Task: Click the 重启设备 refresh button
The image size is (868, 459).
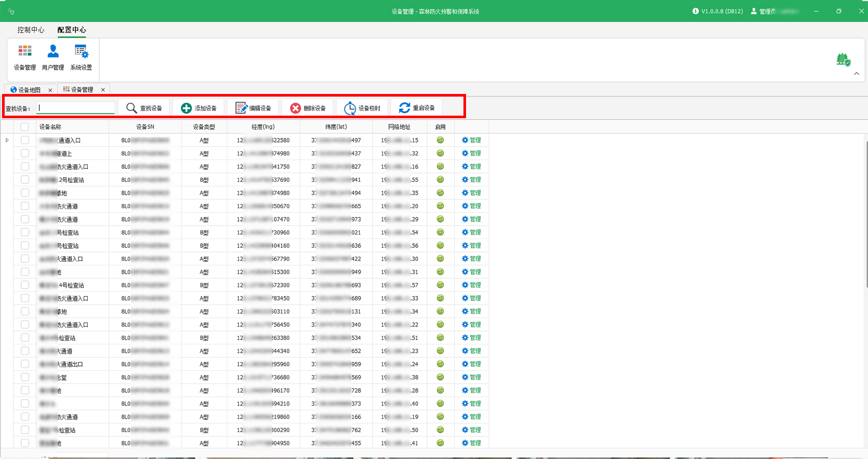Action: pos(417,108)
